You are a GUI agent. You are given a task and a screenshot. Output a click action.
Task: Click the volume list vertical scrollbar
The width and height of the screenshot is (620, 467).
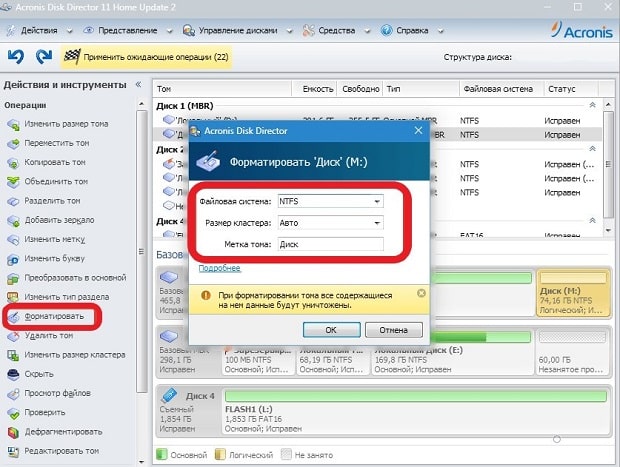point(608,164)
